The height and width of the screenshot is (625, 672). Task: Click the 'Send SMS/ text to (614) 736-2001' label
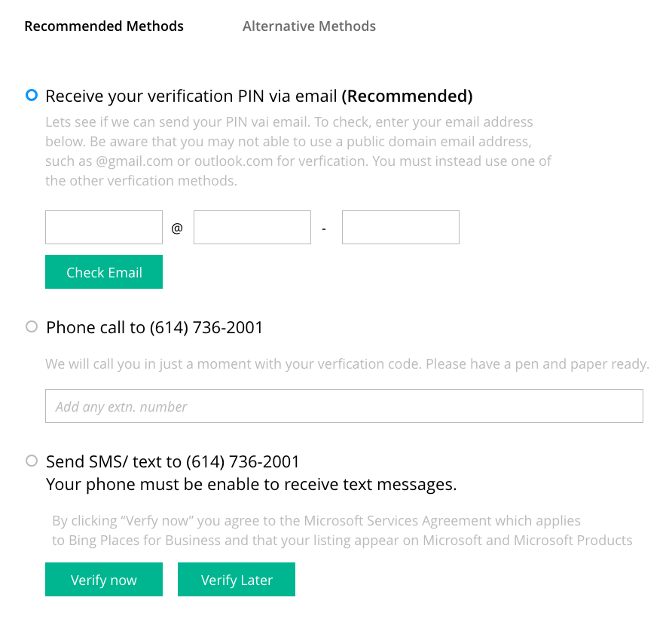(173, 462)
